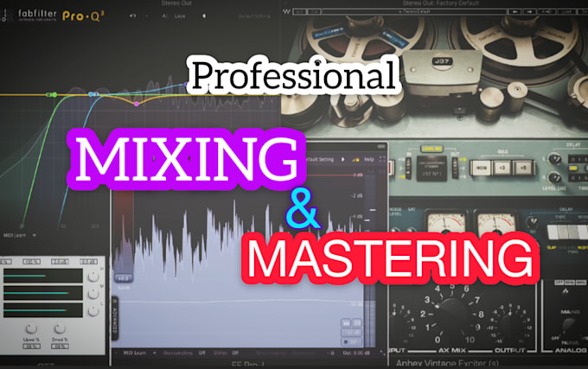Click the Out: 0.00 dB readout in Pro-L
The width and height of the screenshot is (588, 369).
click(x=358, y=353)
